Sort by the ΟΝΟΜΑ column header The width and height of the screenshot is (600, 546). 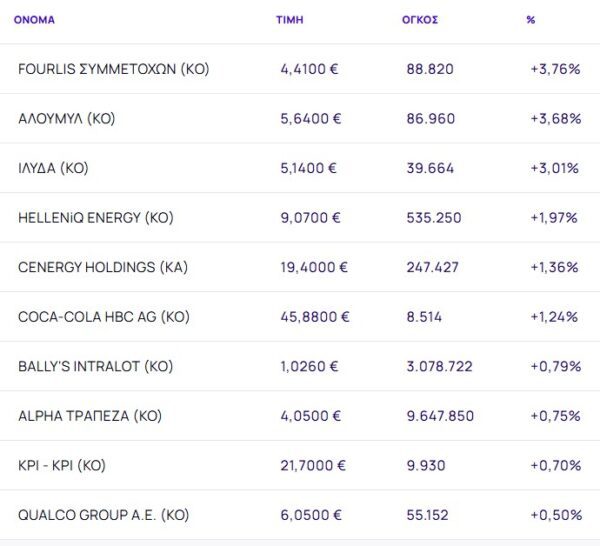34,20
